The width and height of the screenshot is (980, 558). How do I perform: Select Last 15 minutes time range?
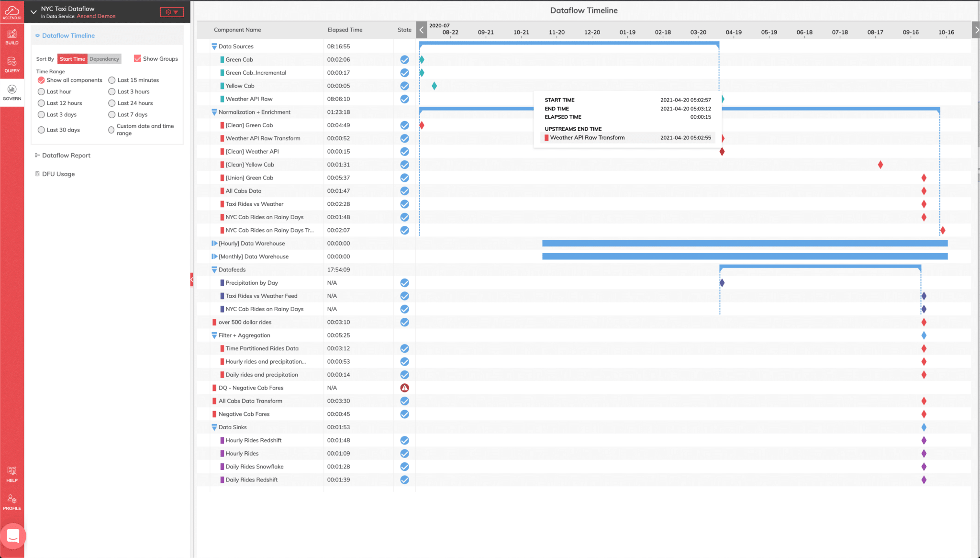coord(111,80)
